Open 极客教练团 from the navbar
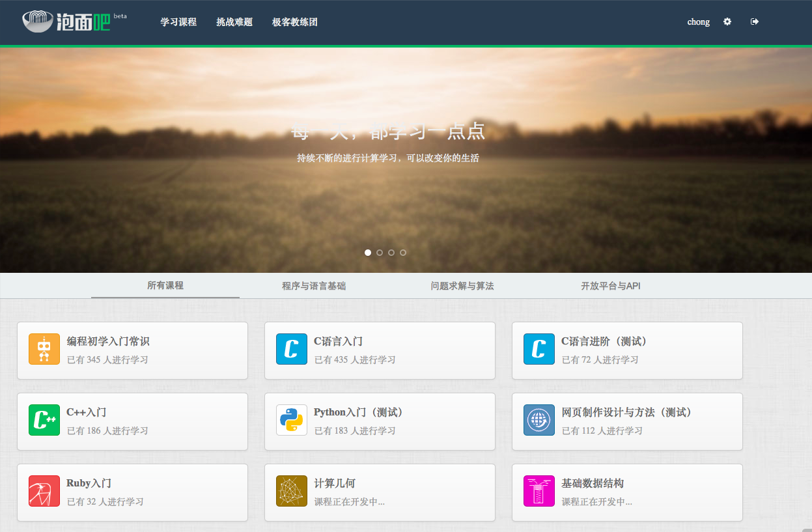Viewport: 812px width, 532px height. pos(294,21)
